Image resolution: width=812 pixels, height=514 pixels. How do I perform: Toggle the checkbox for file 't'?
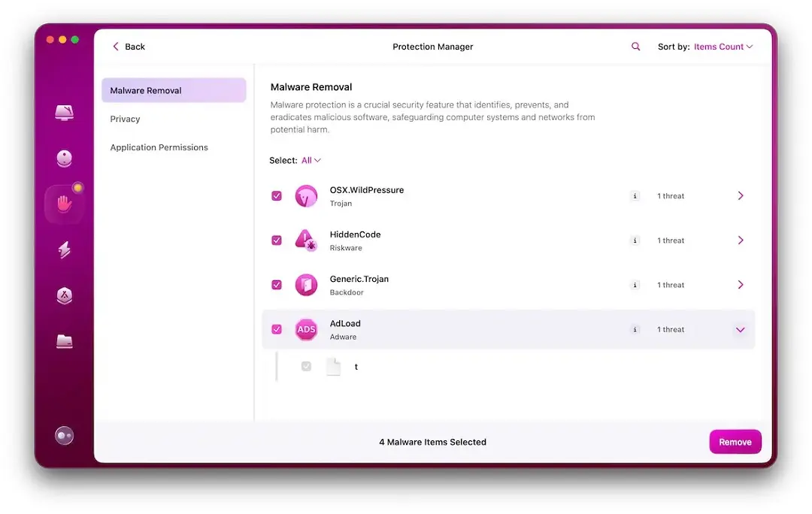pyautogui.click(x=306, y=367)
